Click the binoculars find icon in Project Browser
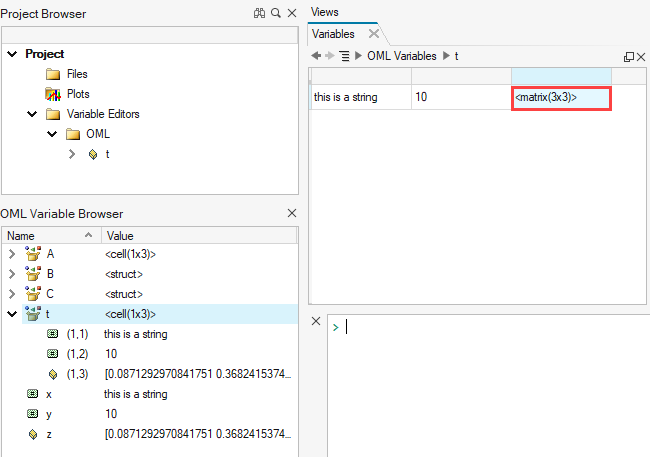Viewport: 650px width, 457px height. point(259,14)
